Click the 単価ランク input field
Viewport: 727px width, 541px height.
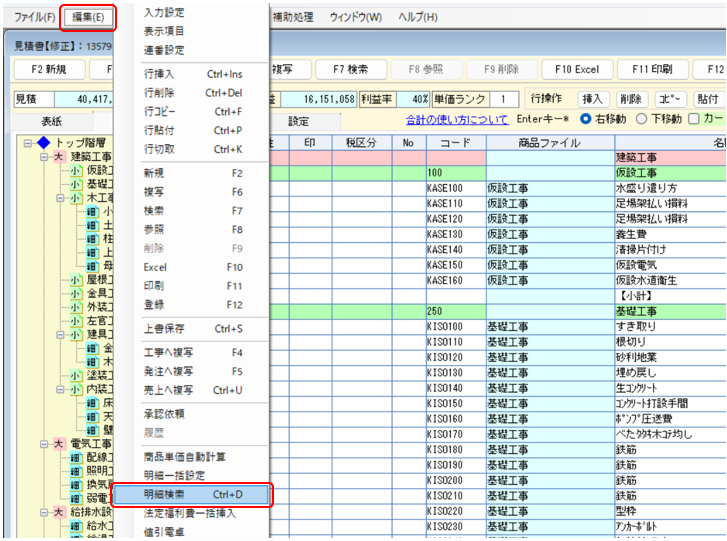click(503, 99)
